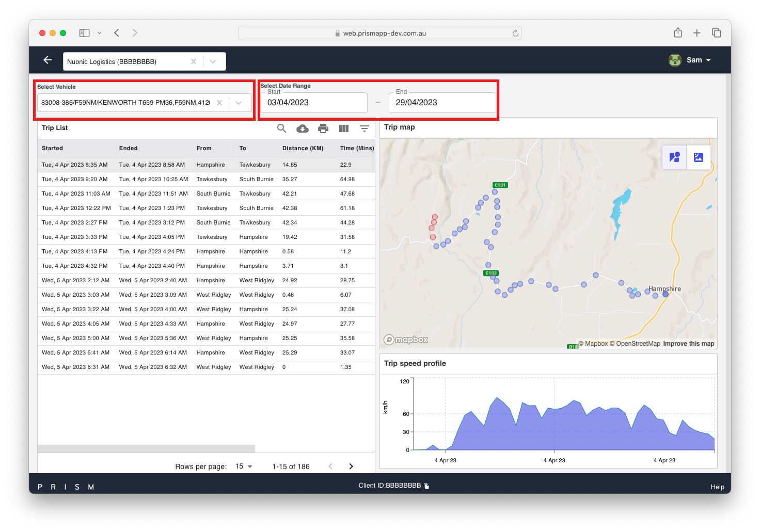Expand the Select Vehicle dropdown
The width and height of the screenshot is (760, 532).
pyautogui.click(x=239, y=103)
